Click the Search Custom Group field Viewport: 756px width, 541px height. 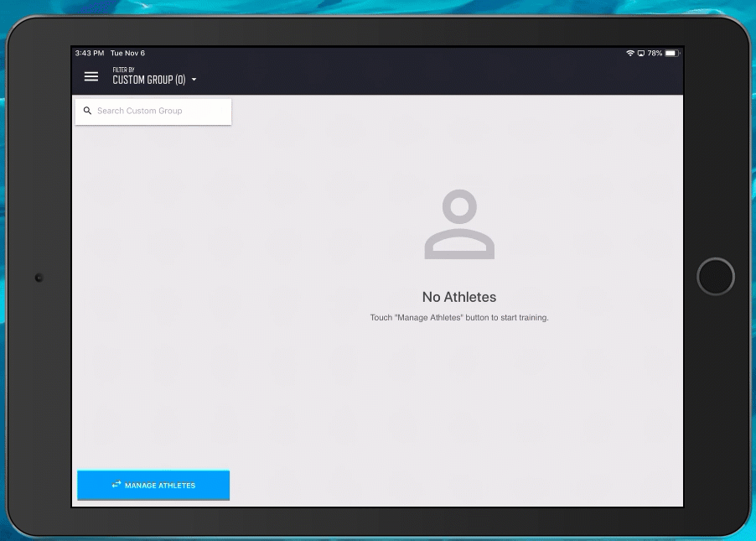pyautogui.click(x=153, y=112)
